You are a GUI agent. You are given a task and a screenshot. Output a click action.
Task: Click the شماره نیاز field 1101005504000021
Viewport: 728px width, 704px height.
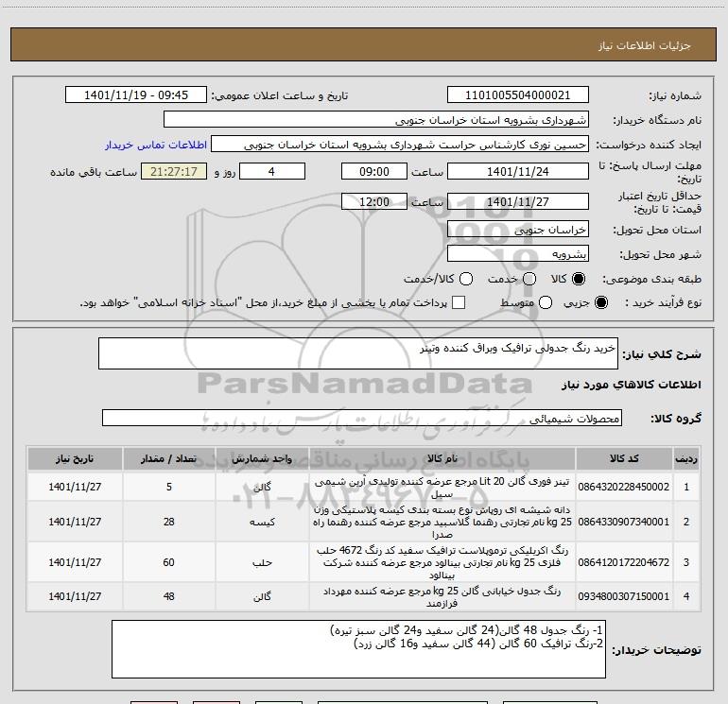point(518,95)
